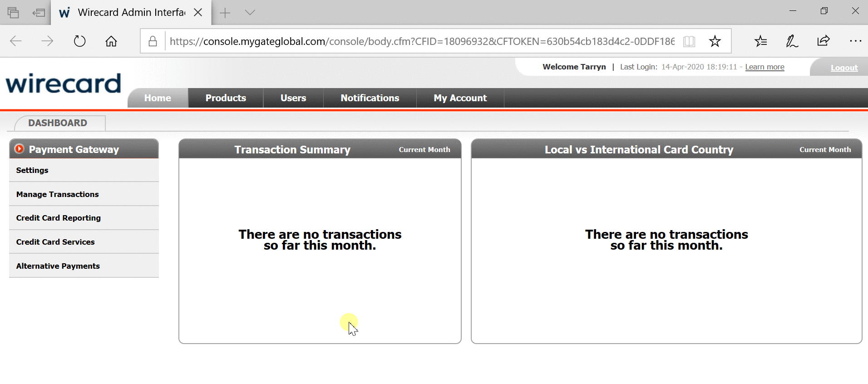Open Alternative Payments in the sidebar
Image resolution: width=868 pixels, height=384 pixels.
click(84, 266)
